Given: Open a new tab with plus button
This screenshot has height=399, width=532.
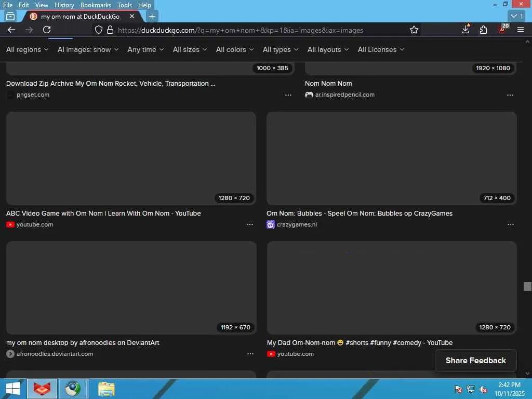Looking at the screenshot, I should pyautogui.click(x=152, y=16).
